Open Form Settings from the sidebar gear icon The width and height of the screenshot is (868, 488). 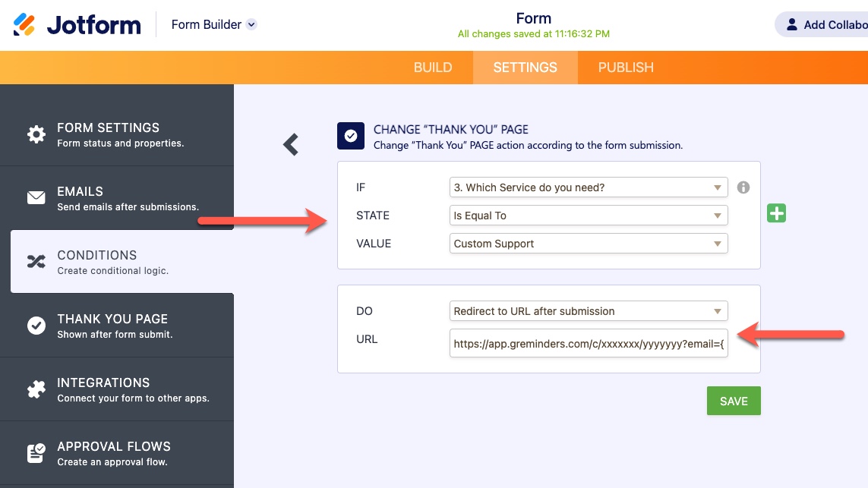[x=36, y=134]
